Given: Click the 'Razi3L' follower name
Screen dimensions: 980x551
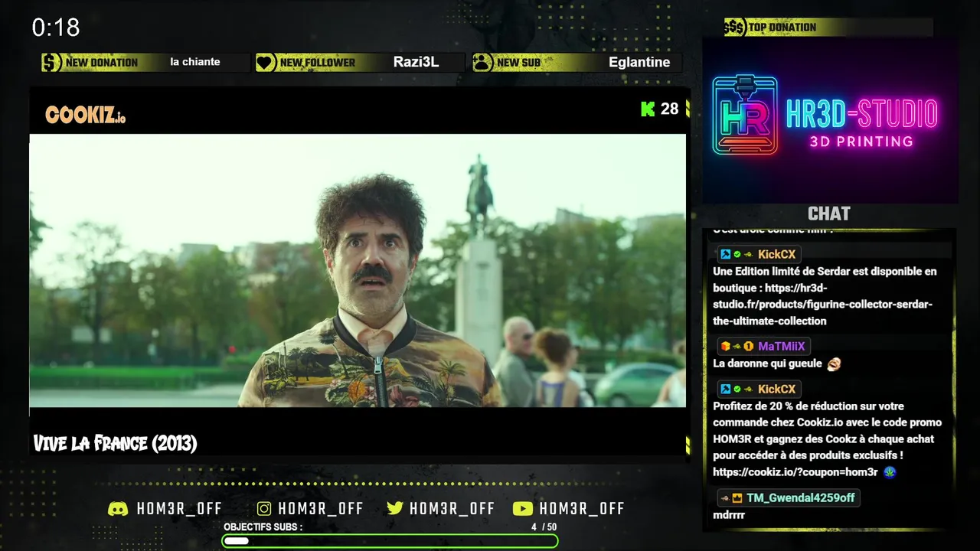Looking at the screenshot, I should click(416, 62).
